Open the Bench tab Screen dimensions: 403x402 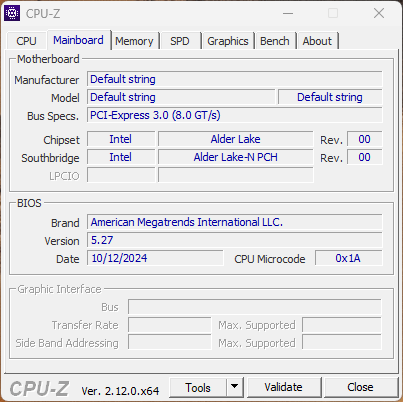click(275, 41)
